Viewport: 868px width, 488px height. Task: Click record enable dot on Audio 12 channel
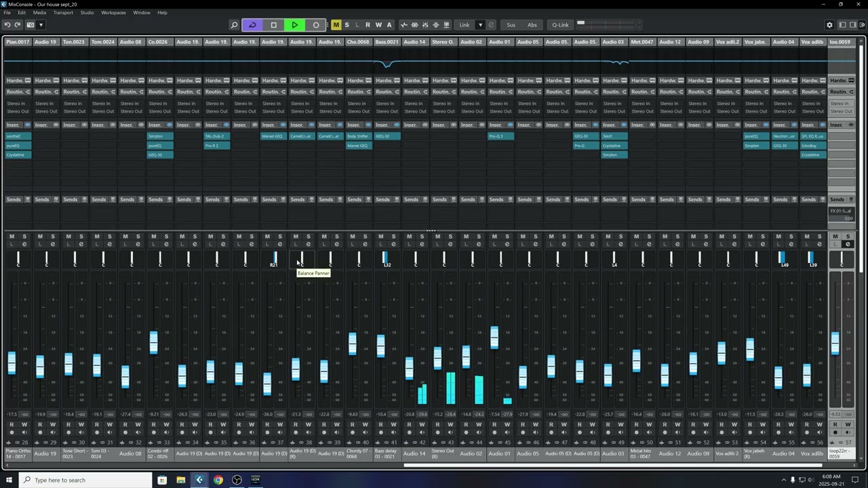click(x=665, y=432)
